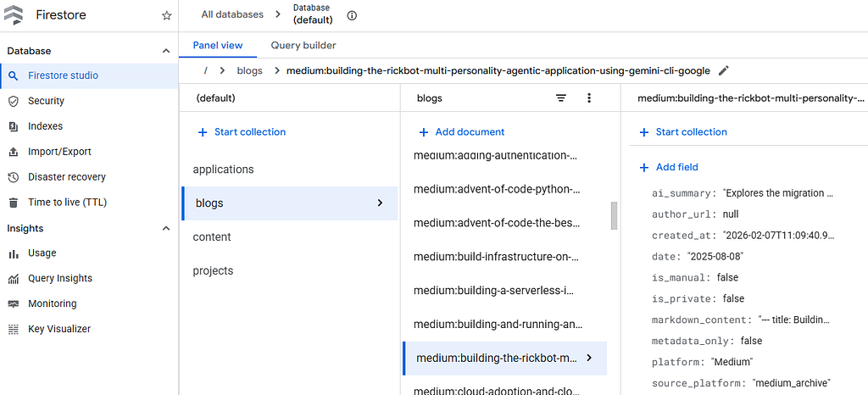Click the created_at timestamp value
Screen dimensions: 868x395
tap(778, 236)
